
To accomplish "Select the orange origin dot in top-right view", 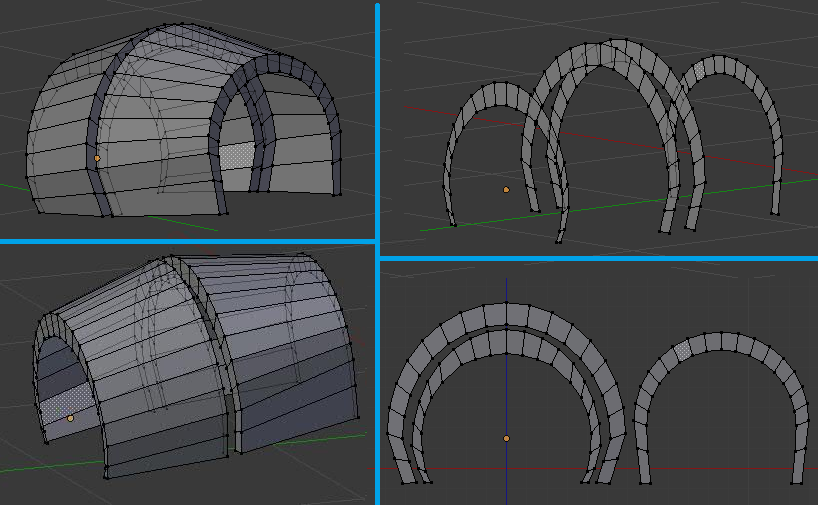I will pos(506,189).
